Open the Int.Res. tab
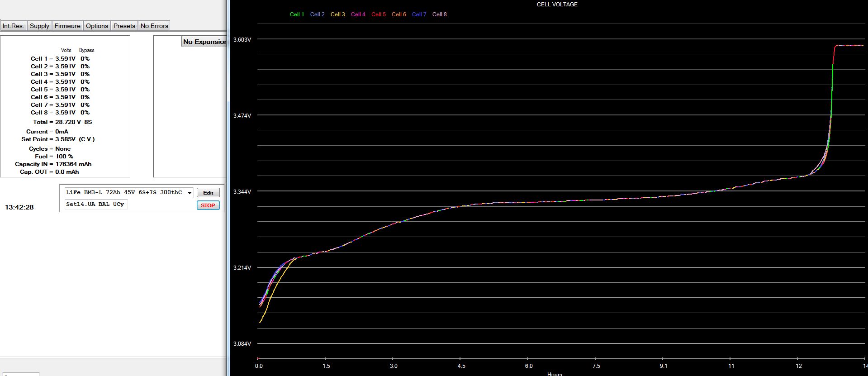 tap(13, 26)
